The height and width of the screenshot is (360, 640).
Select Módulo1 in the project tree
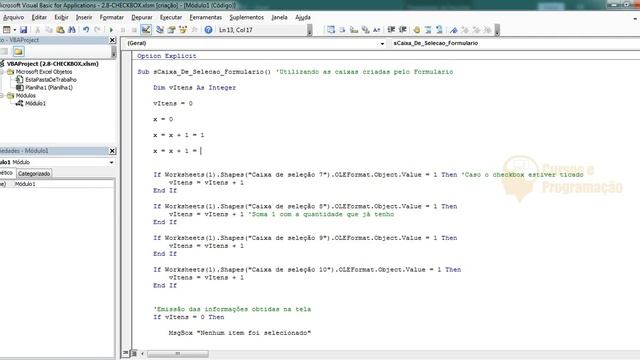35,103
